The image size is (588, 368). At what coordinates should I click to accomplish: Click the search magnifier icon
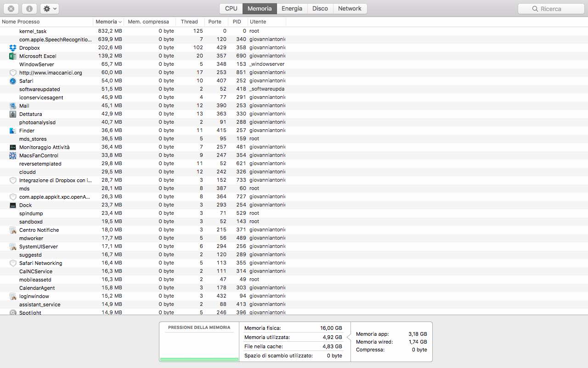pos(535,9)
